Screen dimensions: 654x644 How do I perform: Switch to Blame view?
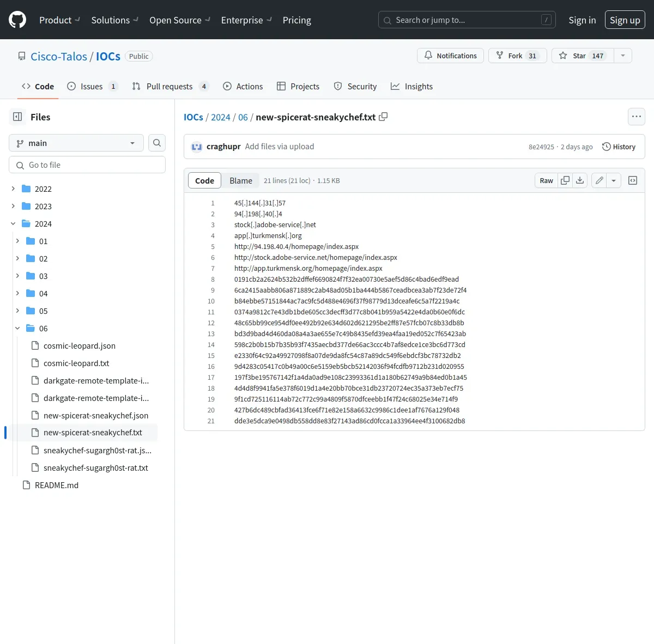[x=241, y=180]
